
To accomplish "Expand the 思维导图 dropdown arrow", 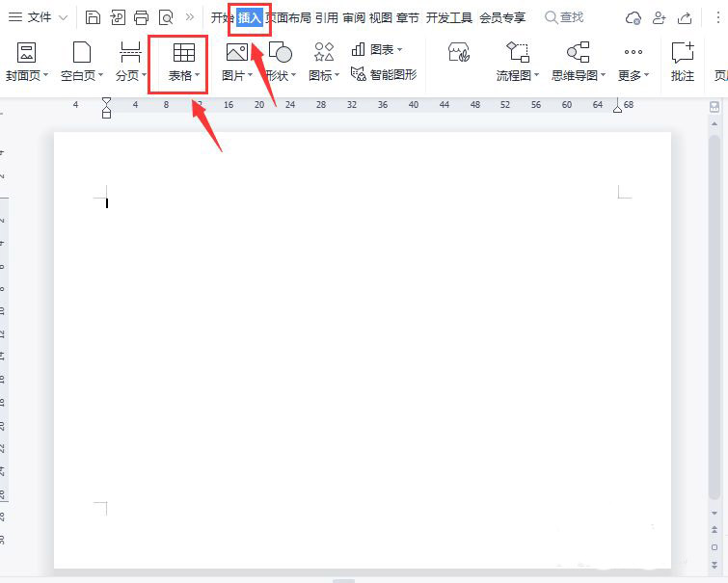I will [x=603, y=75].
